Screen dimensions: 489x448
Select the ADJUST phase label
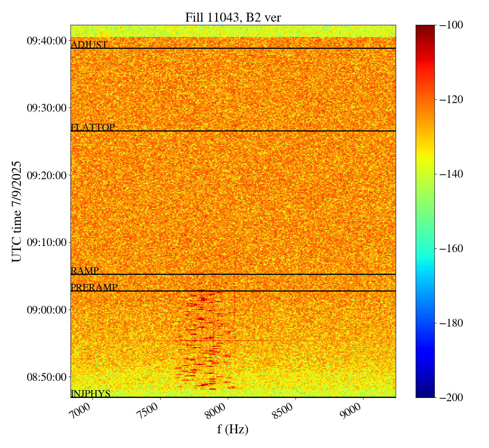click(89, 44)
